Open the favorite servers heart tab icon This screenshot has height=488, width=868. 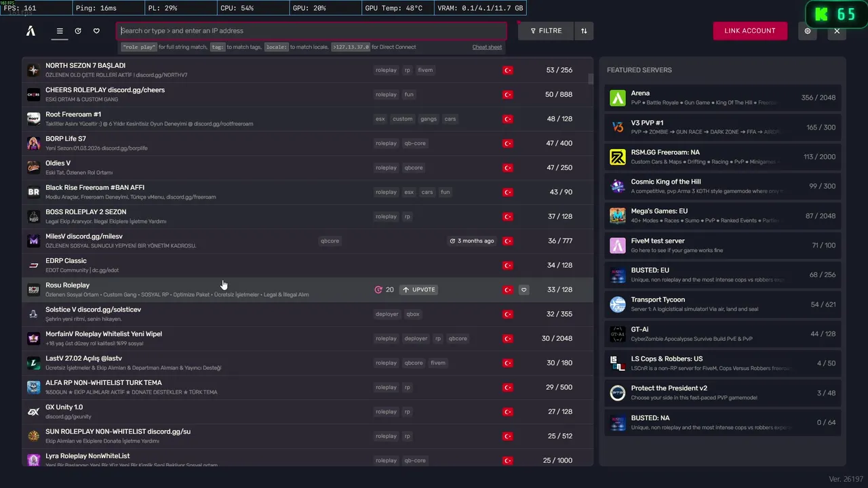pos(96,30)
